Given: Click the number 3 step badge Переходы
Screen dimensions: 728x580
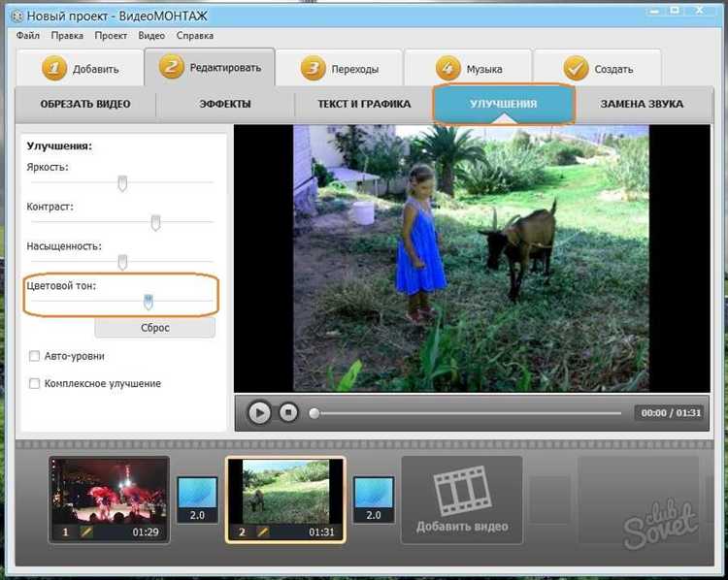Looking at the screenshot, I should pyautogui.click(x=313, y=69).
